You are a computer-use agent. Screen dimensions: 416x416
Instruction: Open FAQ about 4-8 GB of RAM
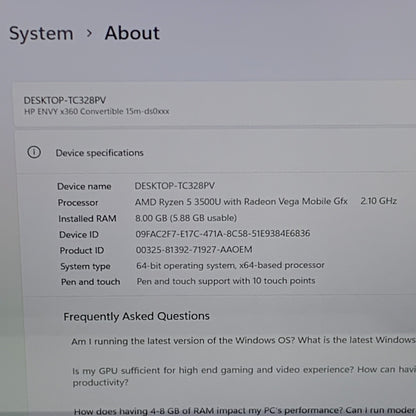click(245, 411)
